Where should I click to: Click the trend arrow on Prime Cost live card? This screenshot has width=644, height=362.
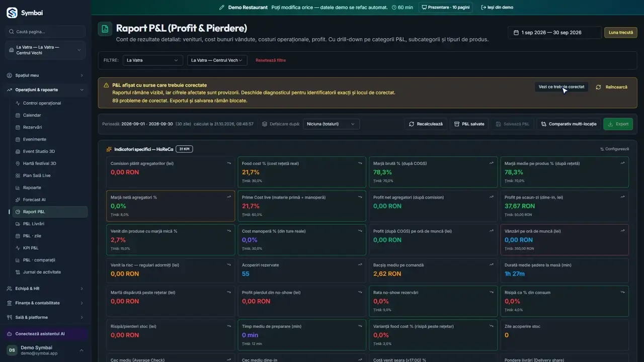[360, 197]
